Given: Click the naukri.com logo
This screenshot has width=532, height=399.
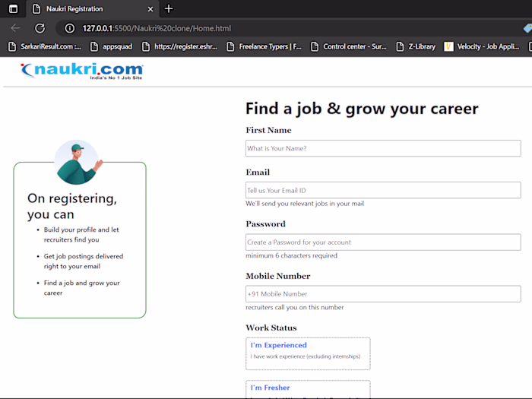Looking at the screenshot, I should click(82, 71).
